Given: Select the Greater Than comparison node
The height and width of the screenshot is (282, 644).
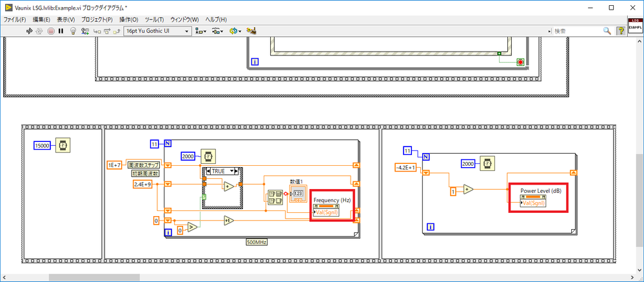Looking at the screenshot, I should 192,227.
